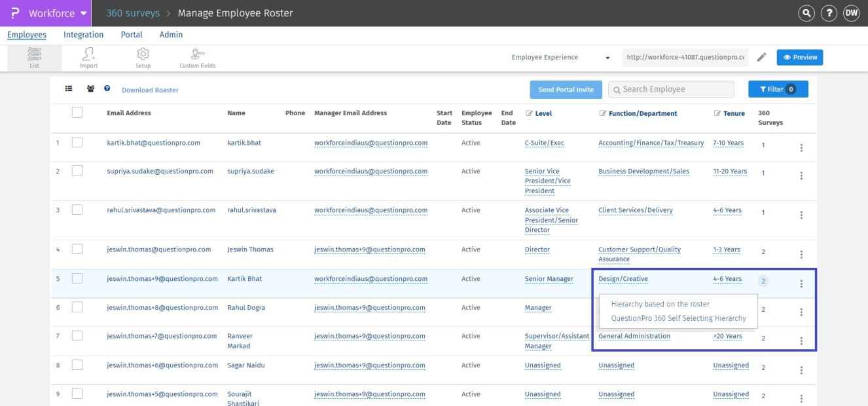
Task: Open the Filter dropdown button
Action: (778, 89)
